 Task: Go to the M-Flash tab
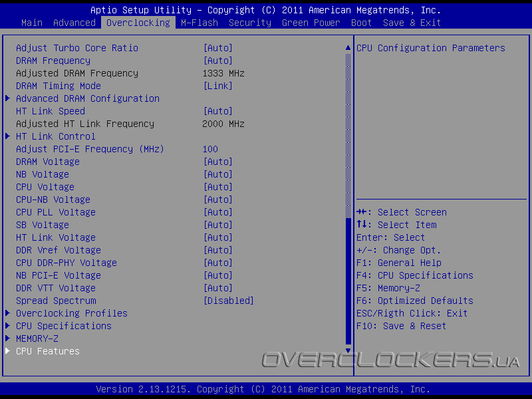point(199,23)
